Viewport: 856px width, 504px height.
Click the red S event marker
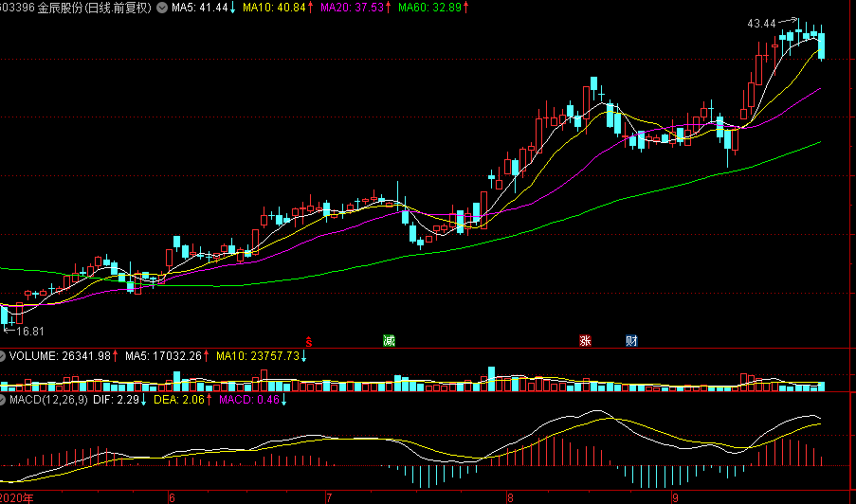point(309,341)
